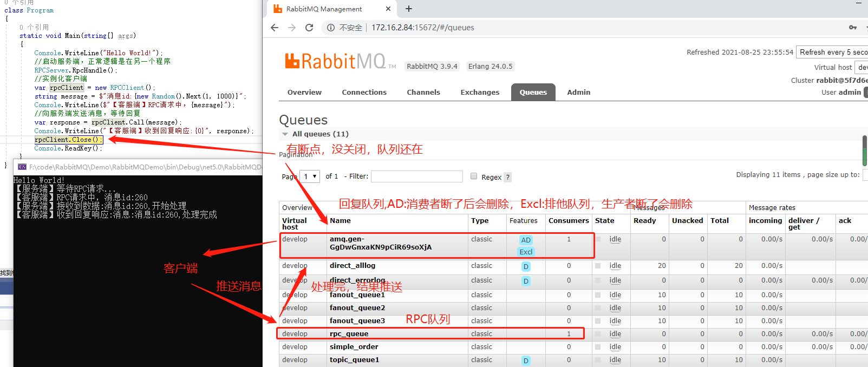The width and height of the screenshot is (868, 367).
Task: Sort queues by Total column
Action: click(x=720, y=220)
